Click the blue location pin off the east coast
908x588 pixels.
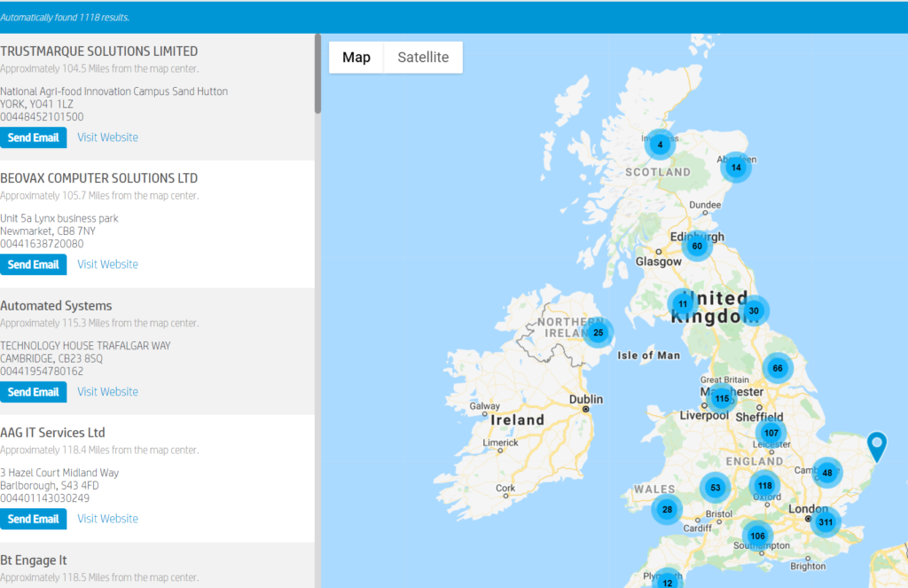876,442
